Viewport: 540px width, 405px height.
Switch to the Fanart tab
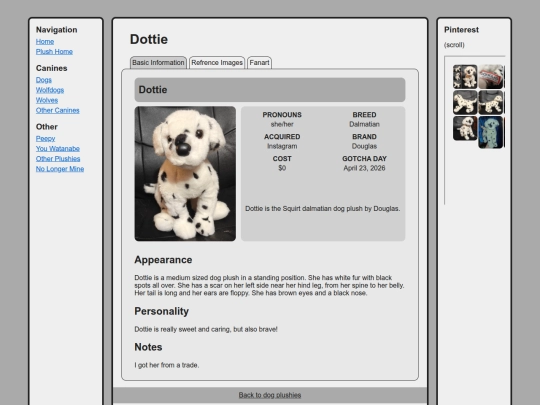[x=259, y=63]
